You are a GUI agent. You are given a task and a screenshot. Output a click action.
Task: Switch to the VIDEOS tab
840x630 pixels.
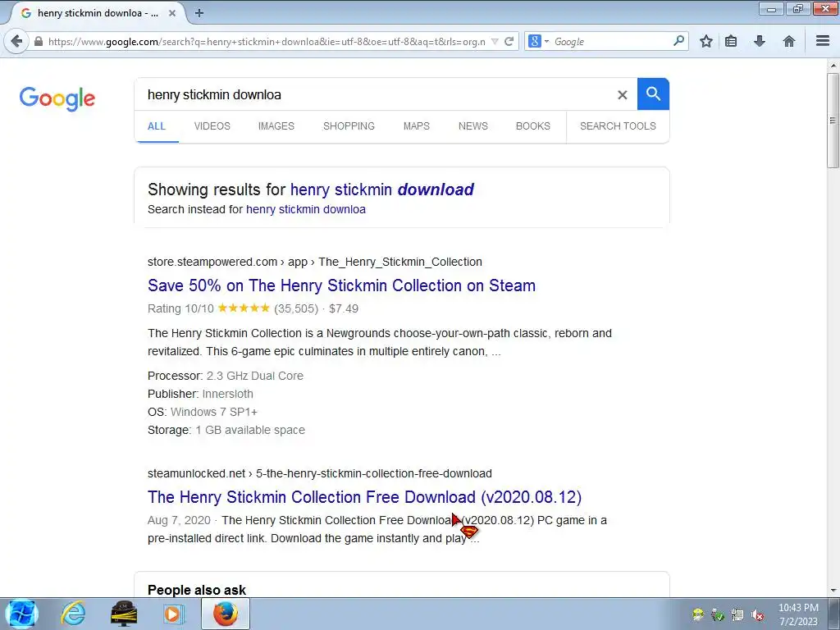212,126
